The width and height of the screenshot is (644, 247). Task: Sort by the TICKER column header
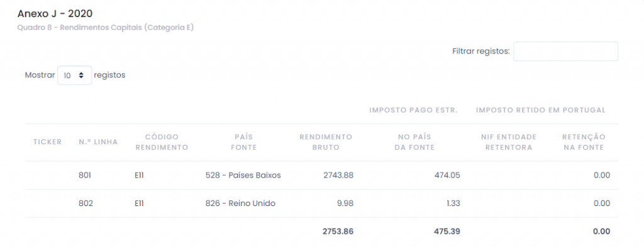[48, 142]
